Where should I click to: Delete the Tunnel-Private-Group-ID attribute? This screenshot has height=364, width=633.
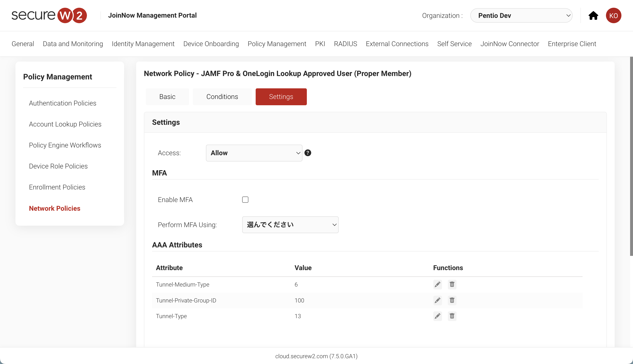tap(452, 300)
